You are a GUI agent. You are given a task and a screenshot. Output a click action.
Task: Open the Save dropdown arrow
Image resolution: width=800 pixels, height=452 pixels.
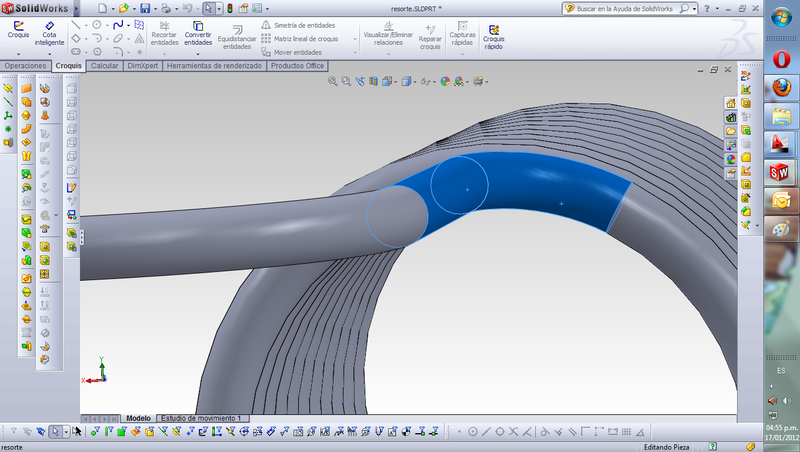pos(155,9)
